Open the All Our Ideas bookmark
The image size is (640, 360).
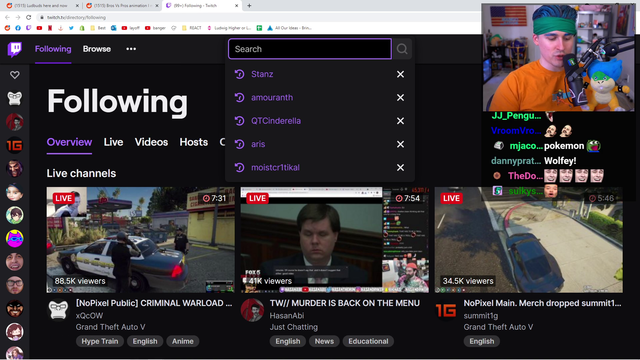point(289,28)
